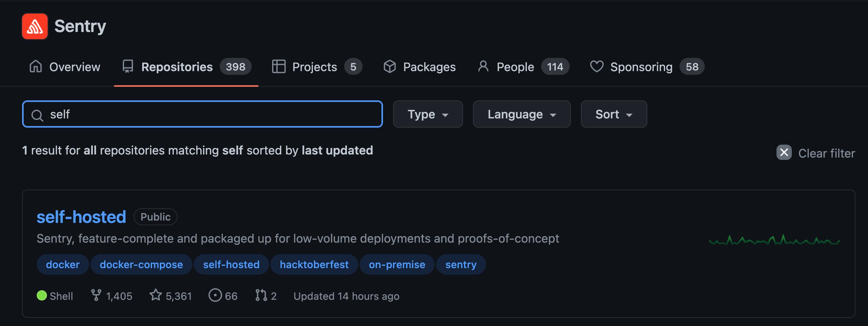Open the open issues icon showing 66
The image size is (868, 326).
tap(215, 295)
